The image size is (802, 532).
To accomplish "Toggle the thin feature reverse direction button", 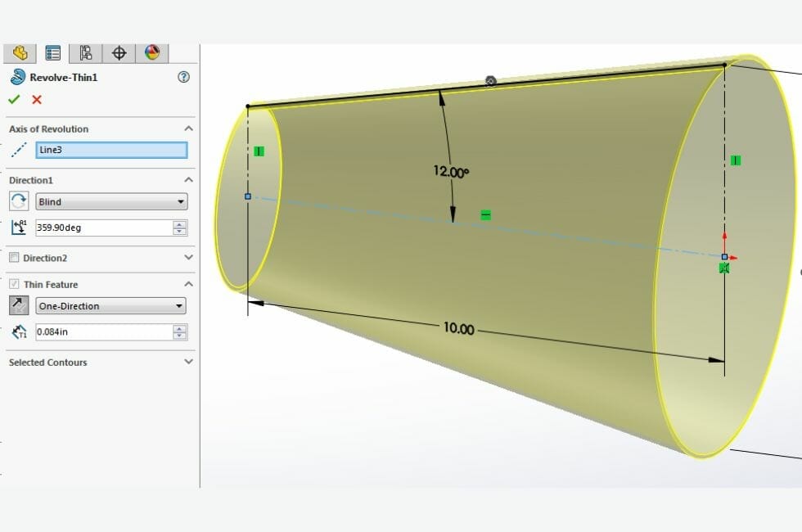I will (x=18, y=304).
